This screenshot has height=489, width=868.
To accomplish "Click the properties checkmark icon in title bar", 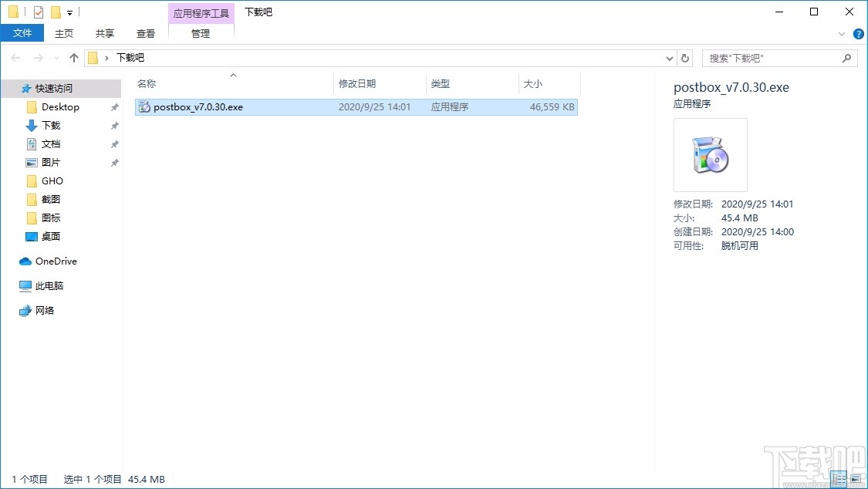I will click(x=39, y=12).
